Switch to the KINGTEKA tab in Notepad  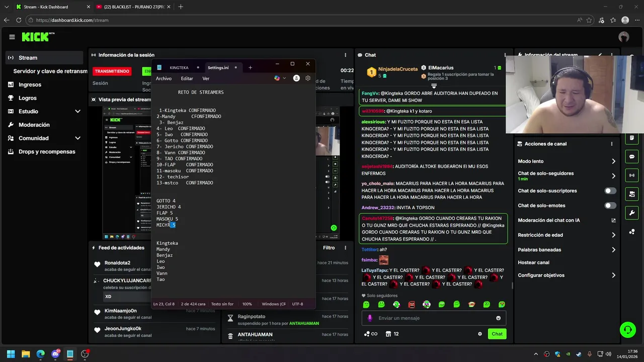click(179, 67)
